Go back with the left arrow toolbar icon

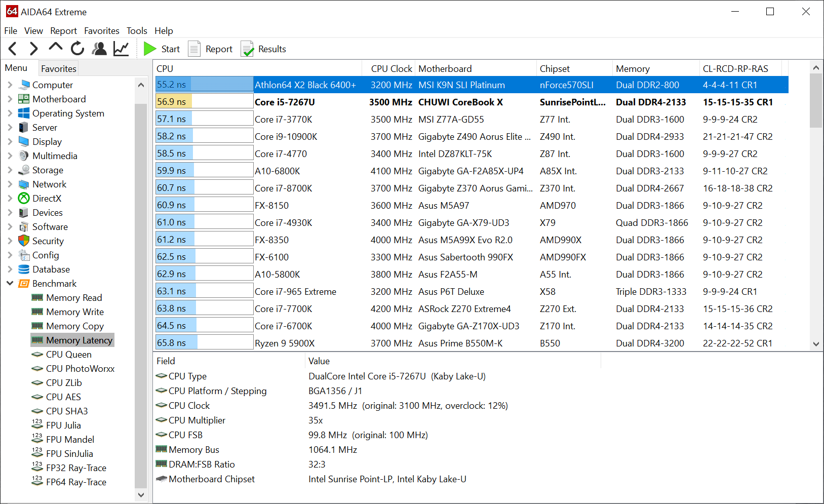coord(13,49)
